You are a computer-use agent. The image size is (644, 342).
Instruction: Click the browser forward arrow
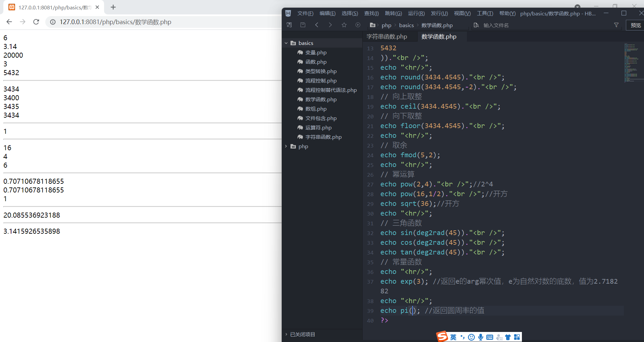click(22, 22)
